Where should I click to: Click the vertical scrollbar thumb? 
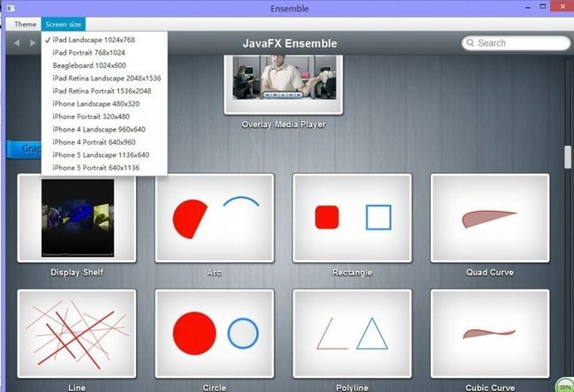pyautogui.click(x=568, y=156)
